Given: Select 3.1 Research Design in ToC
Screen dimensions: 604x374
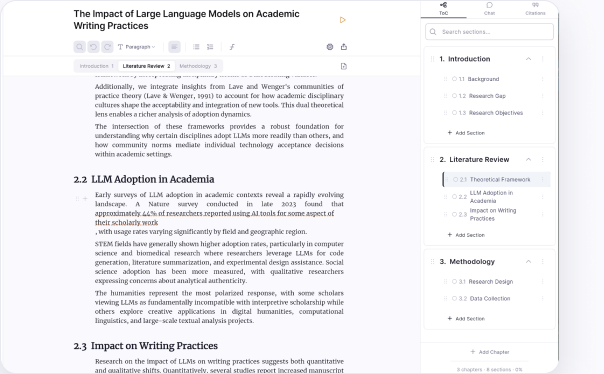Looking at the screenshot, I should coord(490,282).
